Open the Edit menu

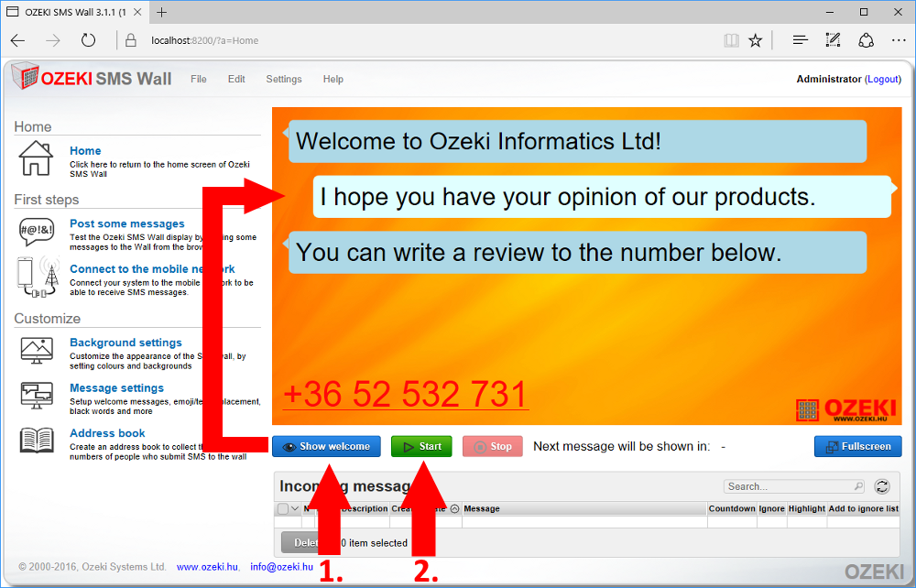(x=236, y=79)
